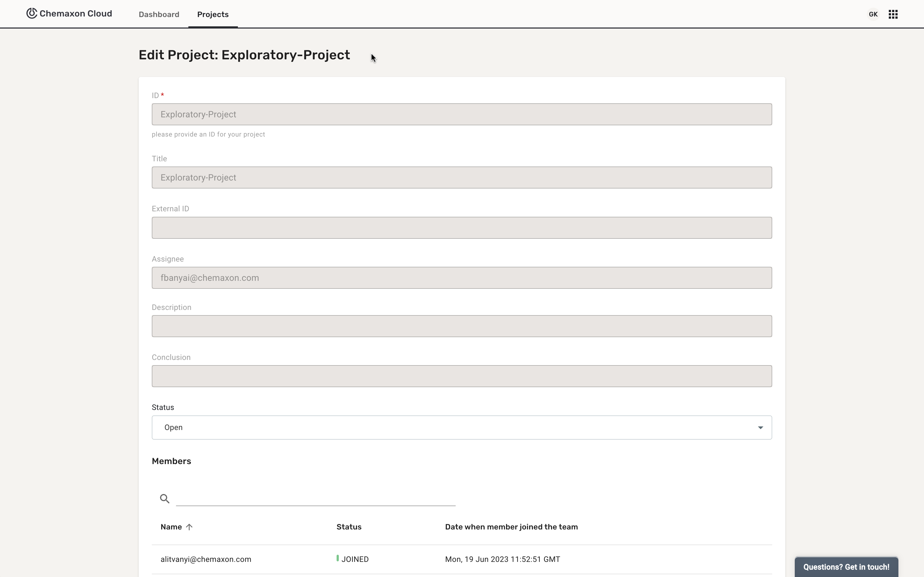Click the External ID field

[461, 228]
